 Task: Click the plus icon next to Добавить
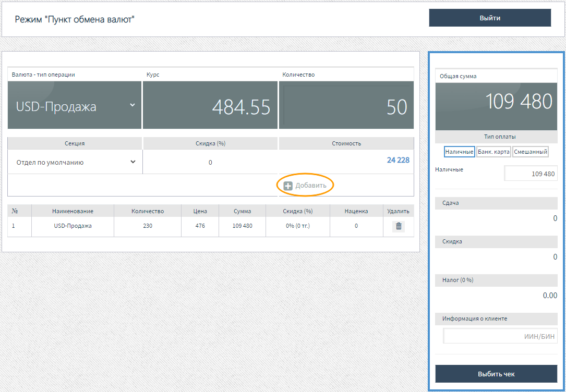click(287, 186)
